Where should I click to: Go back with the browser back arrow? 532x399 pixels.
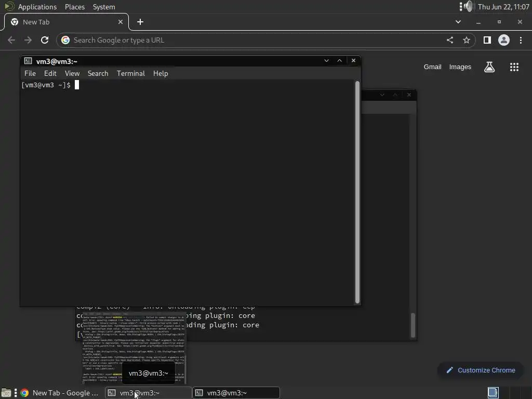click(11, 40)
